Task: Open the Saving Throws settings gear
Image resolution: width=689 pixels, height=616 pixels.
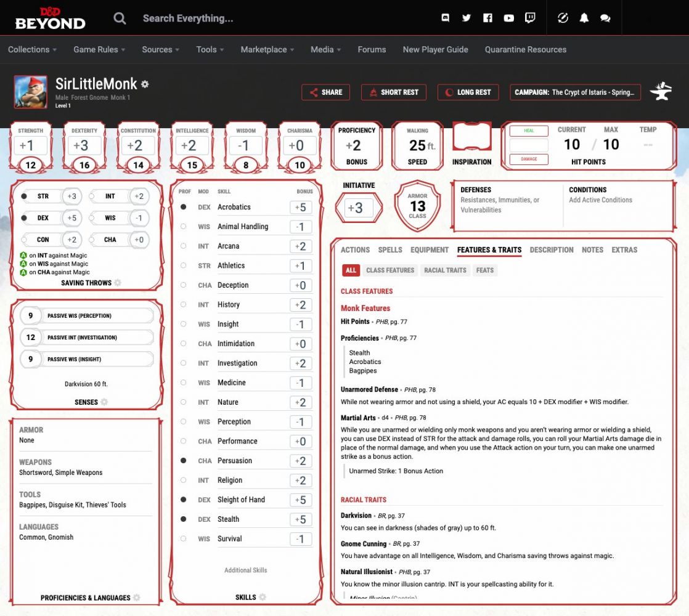Action: click(x=118, y=283)
